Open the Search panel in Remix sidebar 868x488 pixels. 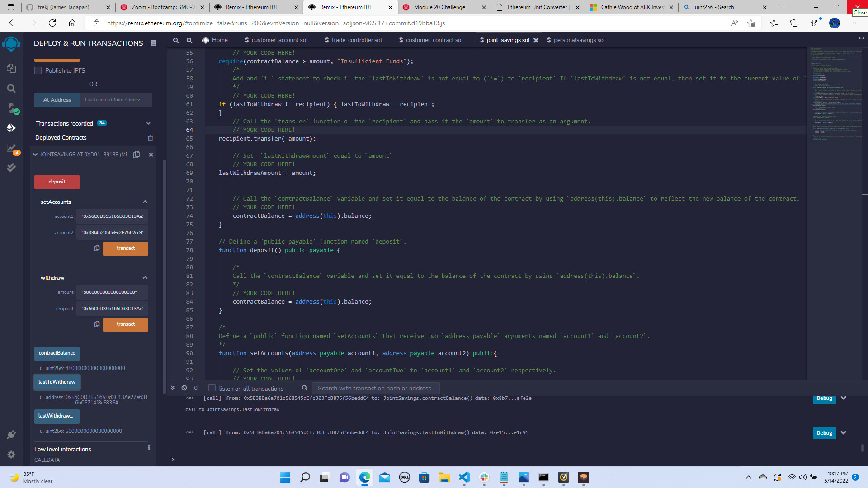pos(11,89)
